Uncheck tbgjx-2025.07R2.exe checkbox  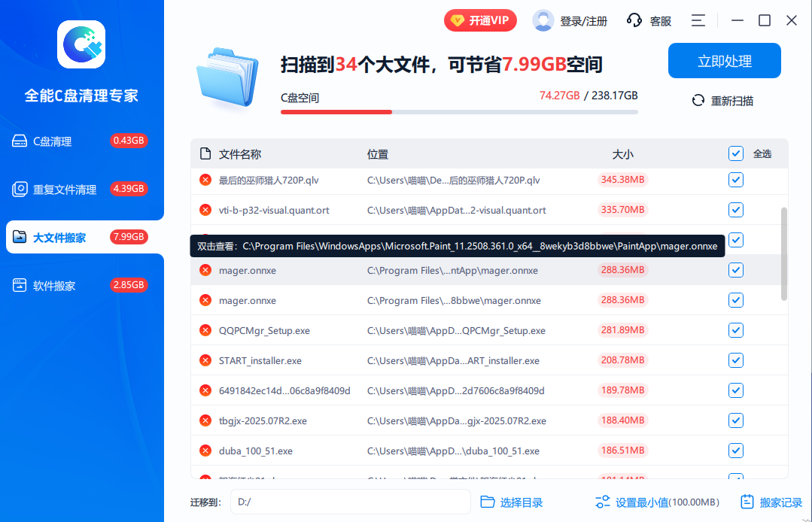[x=735, y=420]
